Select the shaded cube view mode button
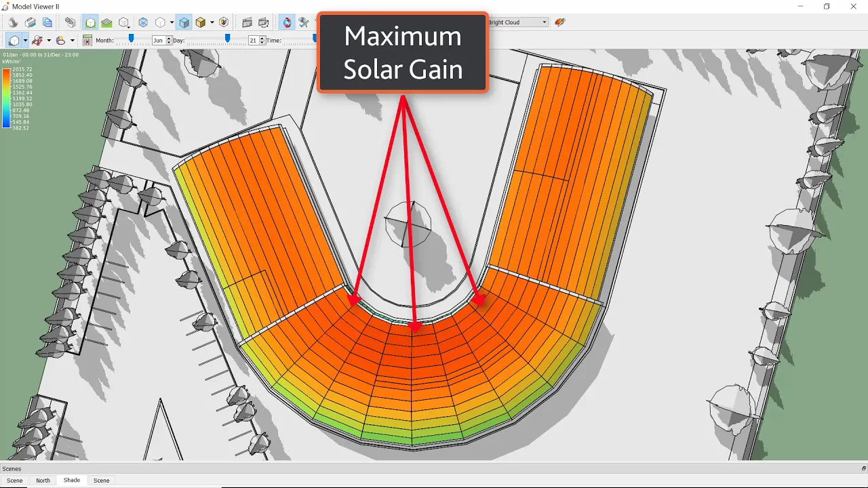The image size is (868, 488). [14, 41]
